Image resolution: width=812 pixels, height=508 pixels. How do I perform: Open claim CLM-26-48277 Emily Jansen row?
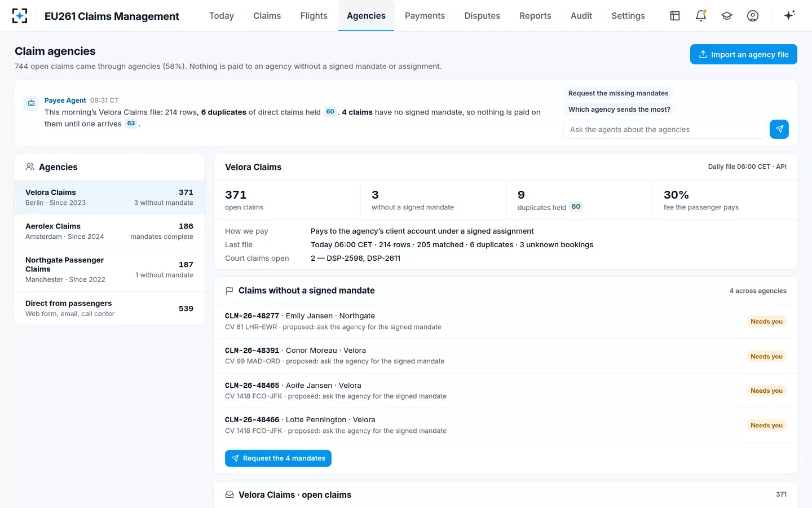pyautogui.click(x=505, y=321)
